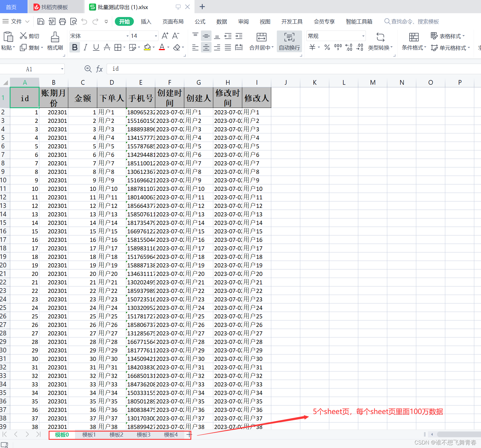Click distributed alignment icon

[239, 47]
